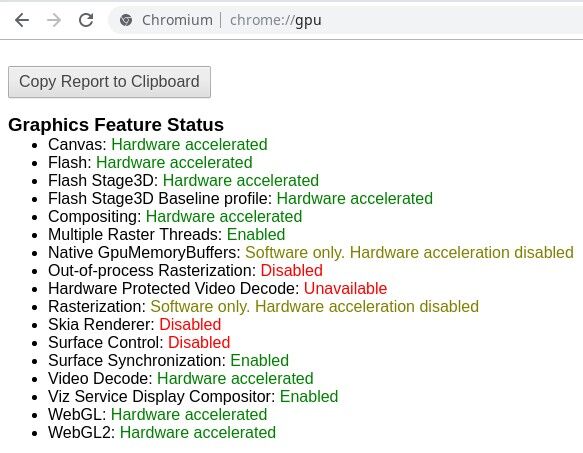Click Copy Report to Clipboard button
The width and height of the screenshot is (583, 453).
[109, 82]
